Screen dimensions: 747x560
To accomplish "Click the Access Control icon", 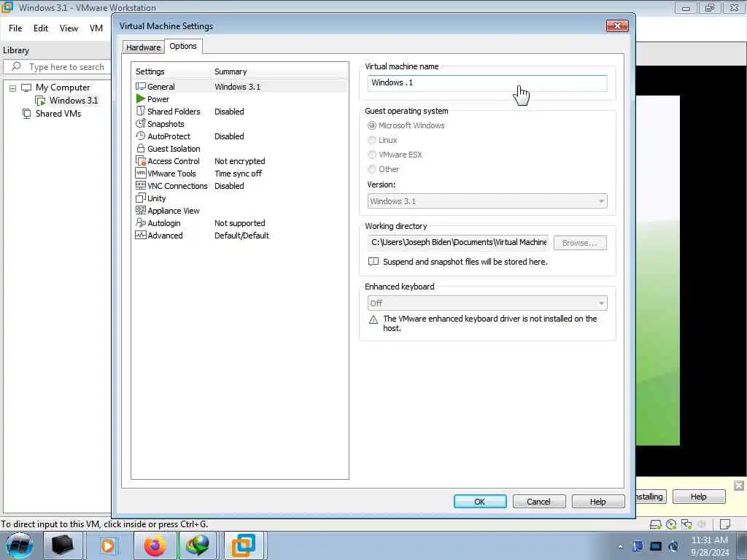I will 141,160.
